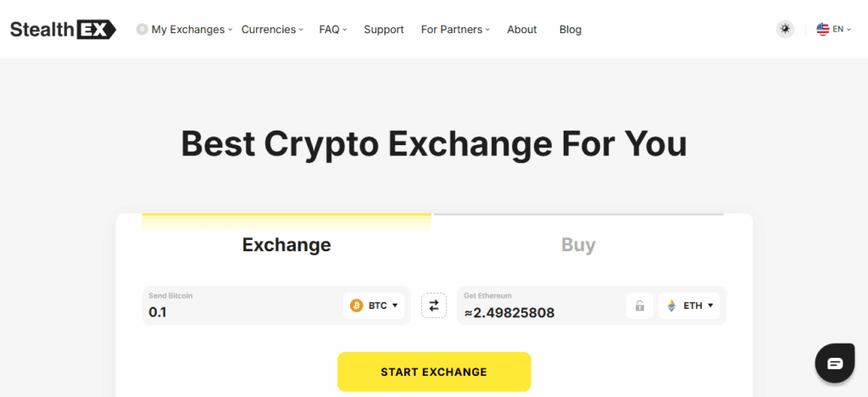
Task: Click the StealthEX logo
Action: pyautogui.click(x=64, y=29)
